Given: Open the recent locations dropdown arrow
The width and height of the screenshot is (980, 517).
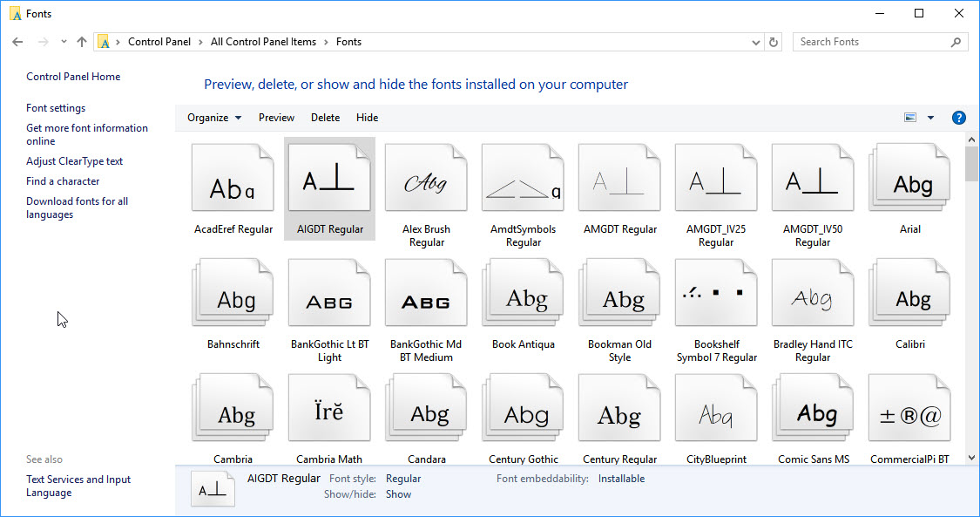Looking at the screenshot, I should pos(64,42).
